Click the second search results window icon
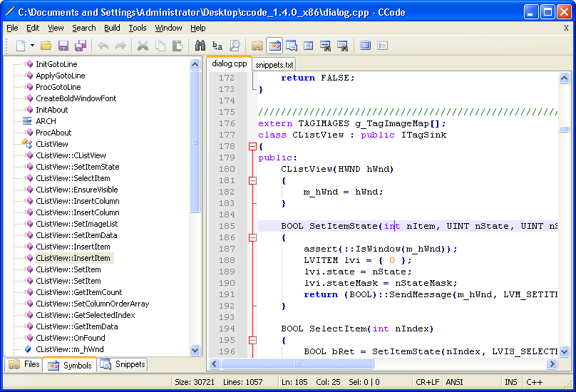Screen dimensions: 576x392 tap(342, 46)
